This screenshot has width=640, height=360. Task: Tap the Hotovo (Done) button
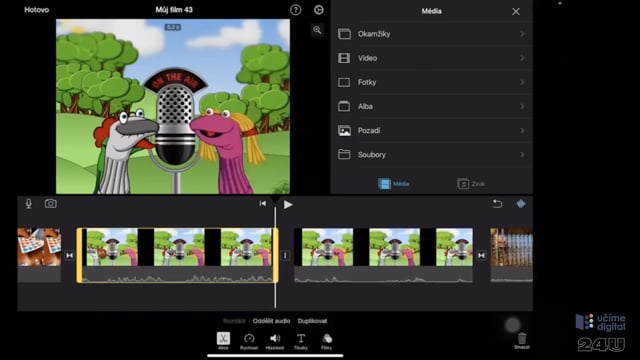[x=36, y=10]
